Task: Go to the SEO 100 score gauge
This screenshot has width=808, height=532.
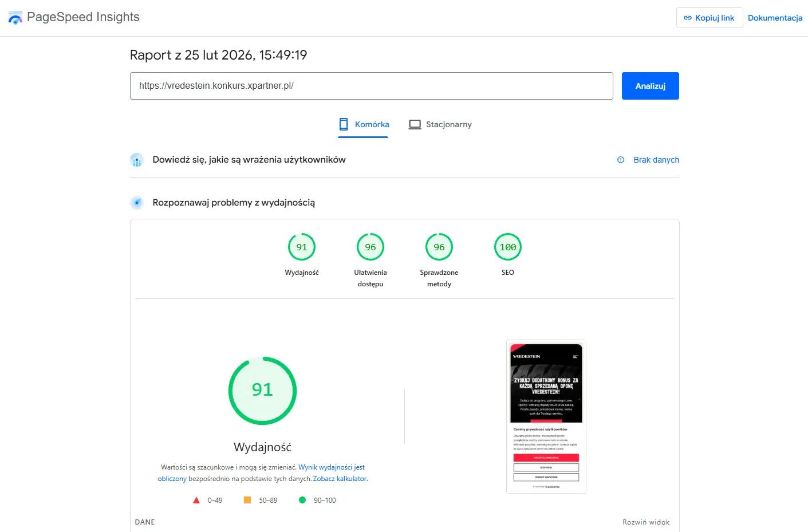Action: [508, 247]
